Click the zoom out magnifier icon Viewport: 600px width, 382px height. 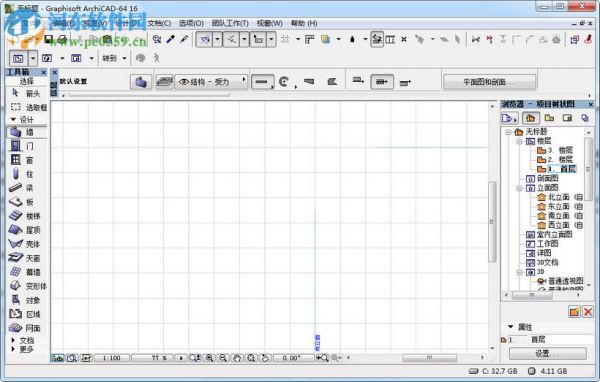(x=223, y=358)
